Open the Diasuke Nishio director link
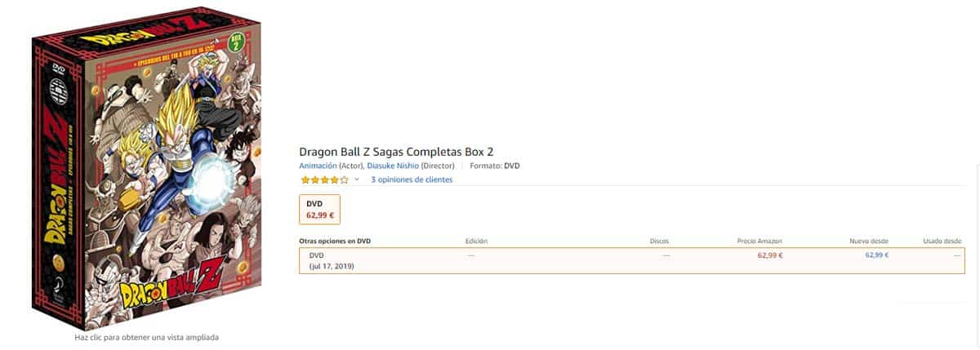980x350 pixels. 393,166
